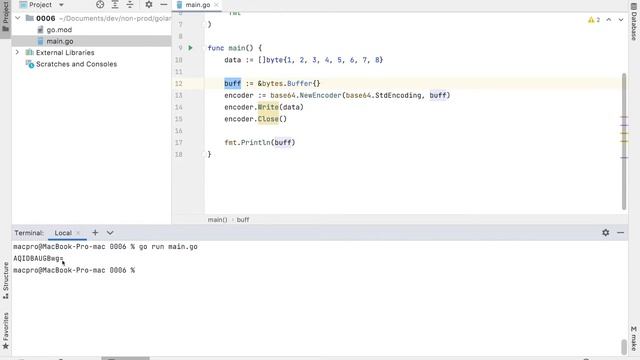Click the Select Opened File target icon
Viewport: 640px width, 360px height.
point(100,4)
